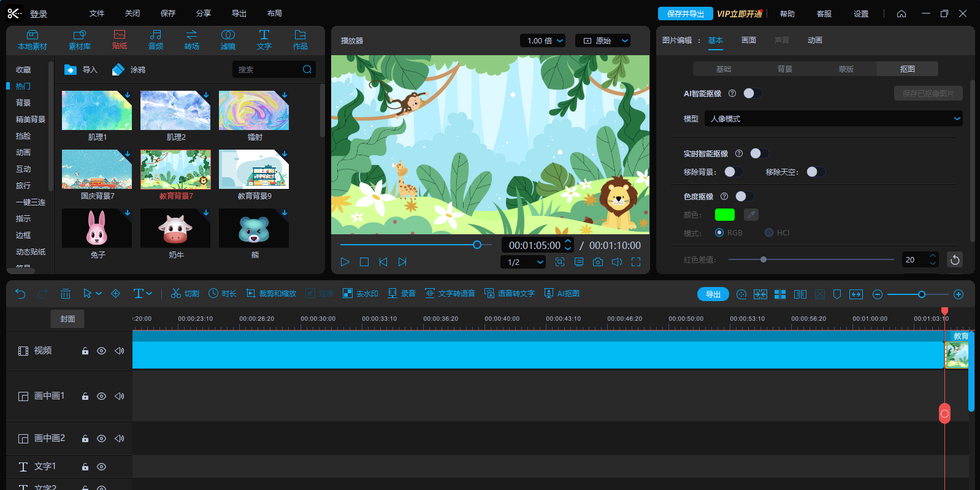Click the 保存并导出 button

tap(686, 13)
